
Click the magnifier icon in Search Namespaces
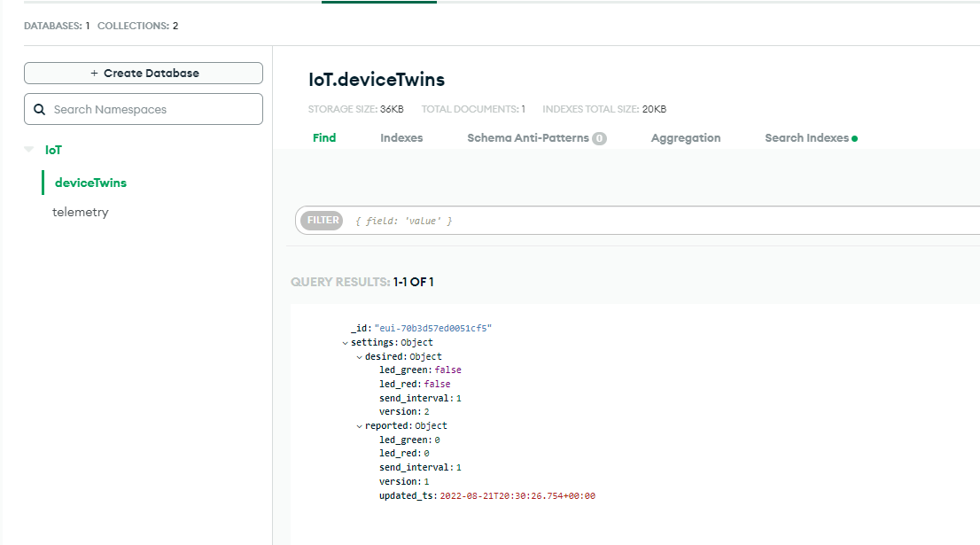coord(39,109)
